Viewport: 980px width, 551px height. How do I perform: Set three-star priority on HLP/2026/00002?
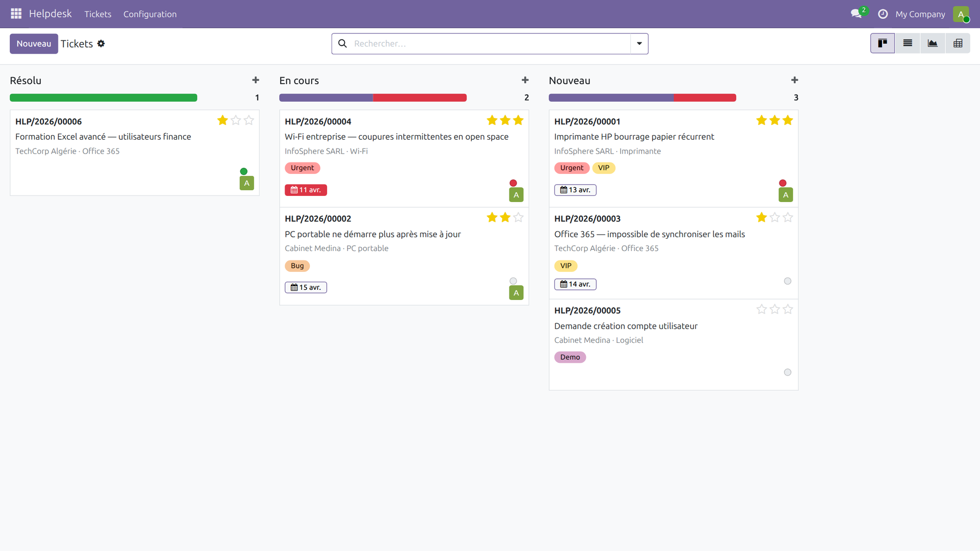point(518,217)
